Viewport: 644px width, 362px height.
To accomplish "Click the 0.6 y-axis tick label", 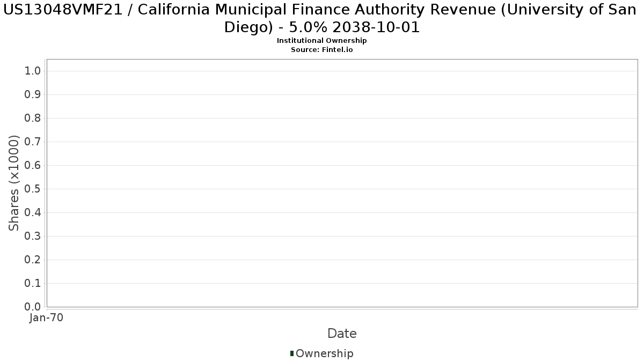I will pyautogui.click(x=33, y=166).
